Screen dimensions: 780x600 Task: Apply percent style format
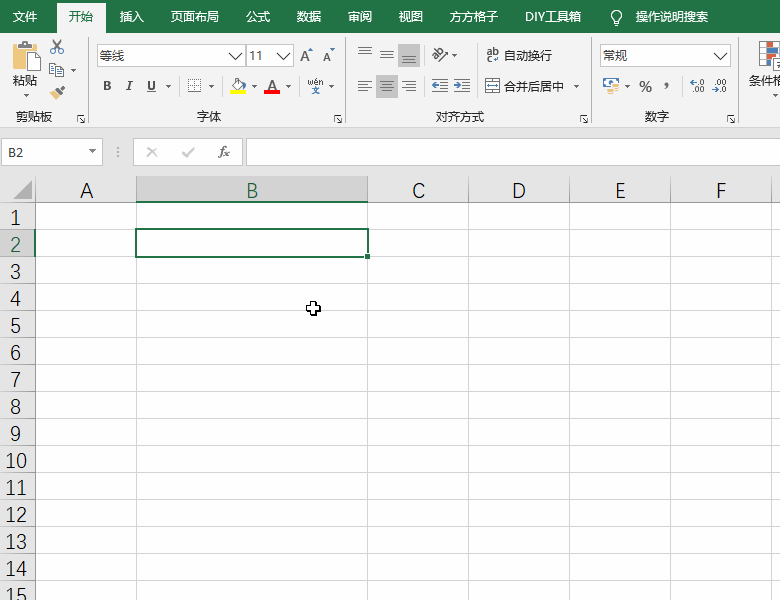645,87
